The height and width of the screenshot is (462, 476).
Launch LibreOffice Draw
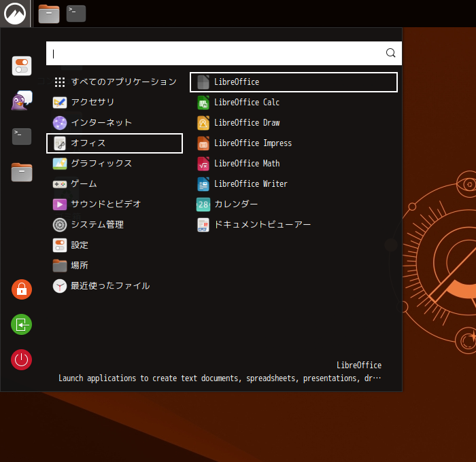click(x=294, y=122)
